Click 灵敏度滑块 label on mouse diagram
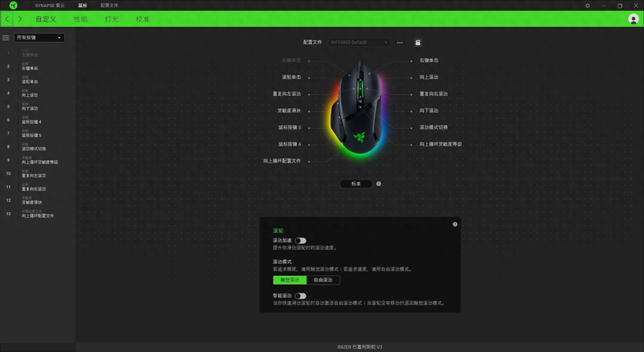Image resolution: width=644 pixels, height=352 pixels. pyautogui.click(x=289, y=111)
